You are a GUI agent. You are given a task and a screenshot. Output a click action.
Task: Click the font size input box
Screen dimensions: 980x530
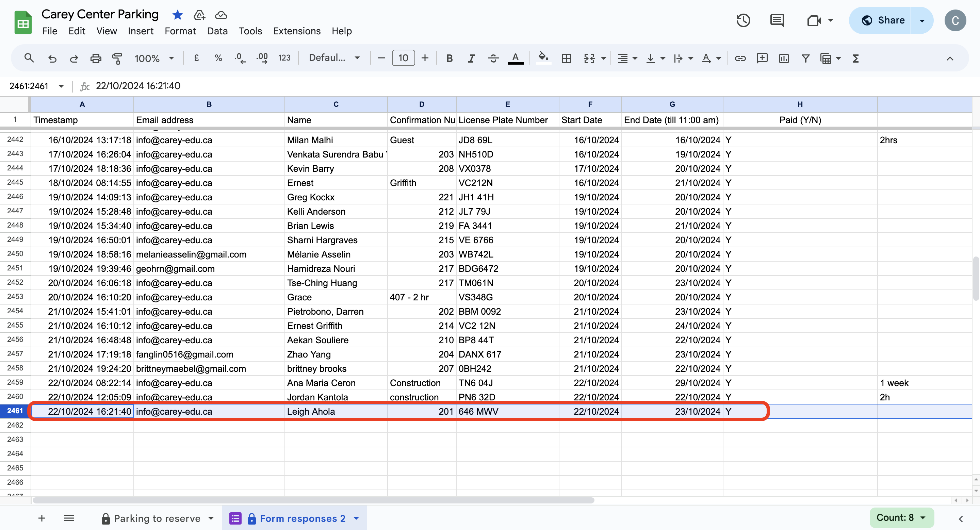(403, 58)
